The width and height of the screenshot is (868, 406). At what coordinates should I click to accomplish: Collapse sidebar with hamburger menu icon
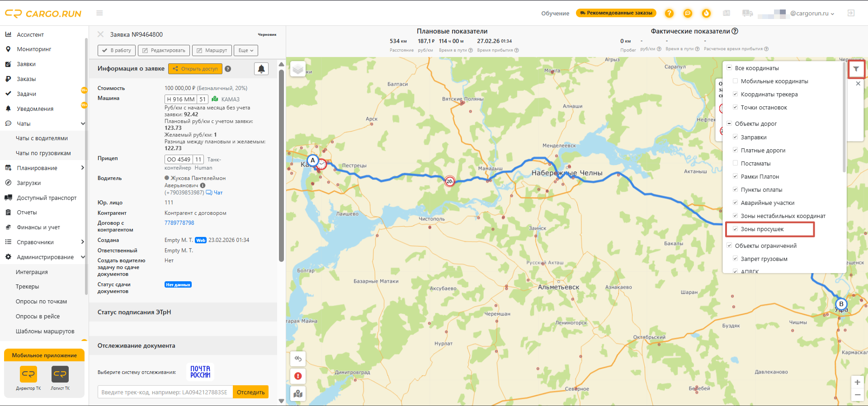[99, 13]
